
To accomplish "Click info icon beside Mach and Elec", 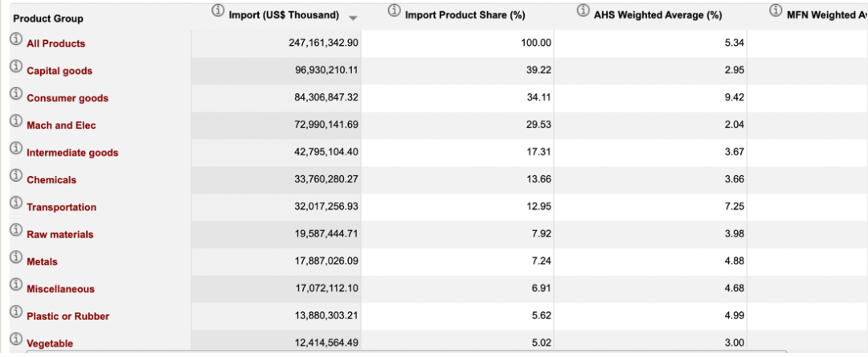I will pos(16,121).
